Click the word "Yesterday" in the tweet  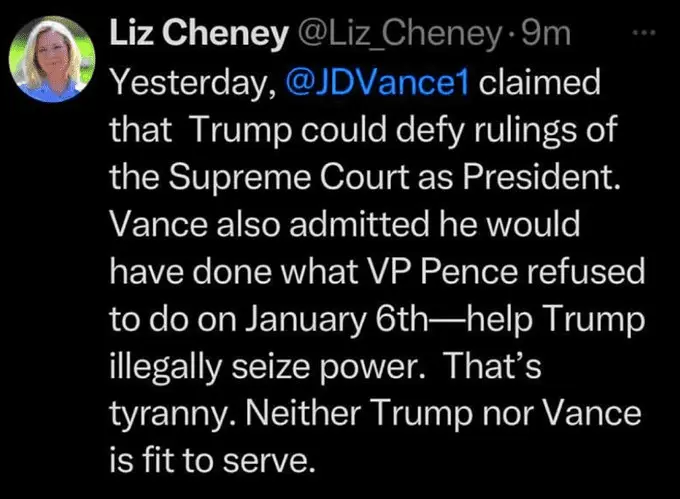[186, 83]
